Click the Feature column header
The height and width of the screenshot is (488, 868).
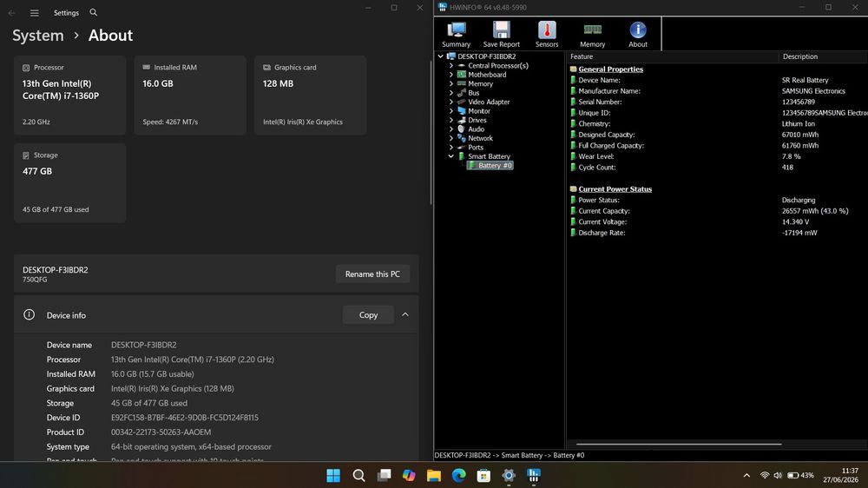[x=672, y=56]
